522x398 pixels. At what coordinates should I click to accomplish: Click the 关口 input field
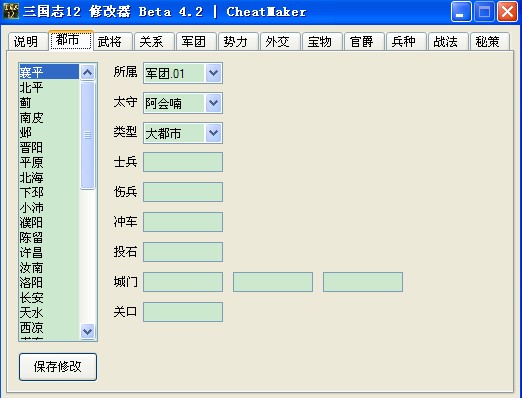[183, 312]
